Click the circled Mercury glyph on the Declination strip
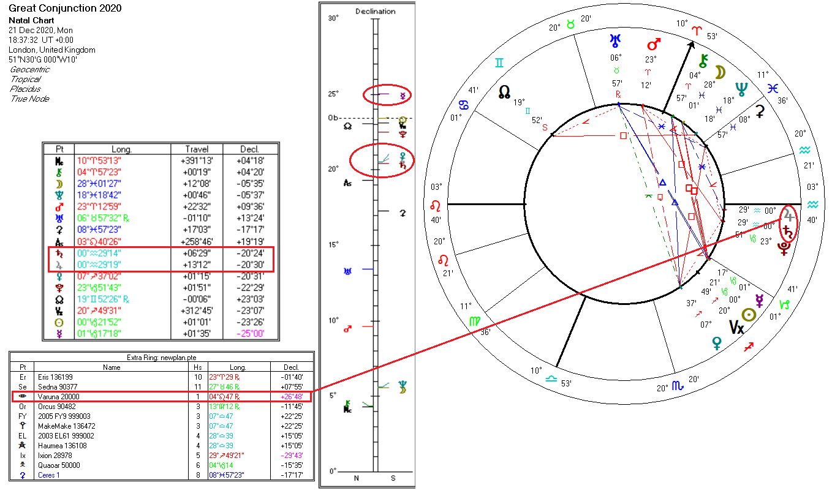Viewport: 832px width, 504px height. click(x=403, y=96)
